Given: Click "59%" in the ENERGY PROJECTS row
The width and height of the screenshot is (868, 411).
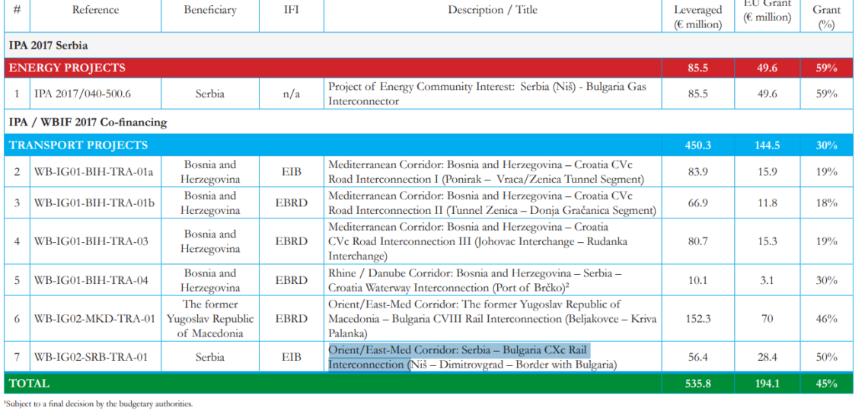Looking at the screenshot, I should [x=826, y=68].
